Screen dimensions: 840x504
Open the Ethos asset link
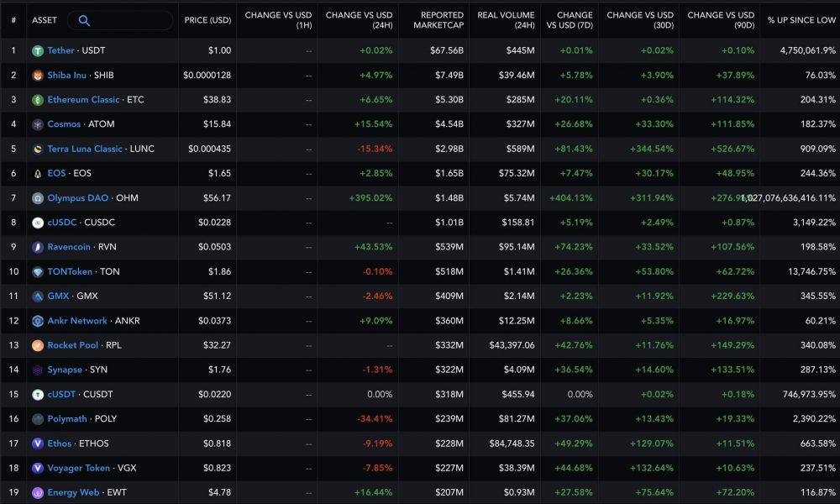(59, 444)
